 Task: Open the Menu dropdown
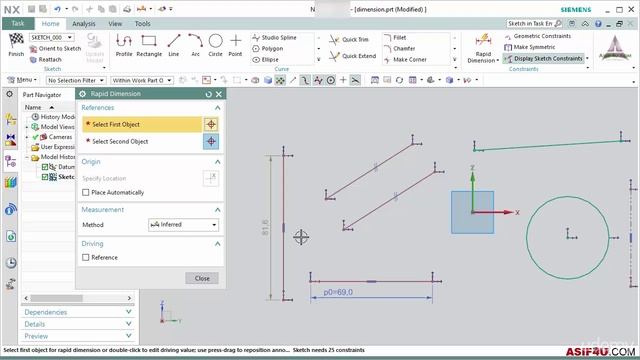coord(22,80)
